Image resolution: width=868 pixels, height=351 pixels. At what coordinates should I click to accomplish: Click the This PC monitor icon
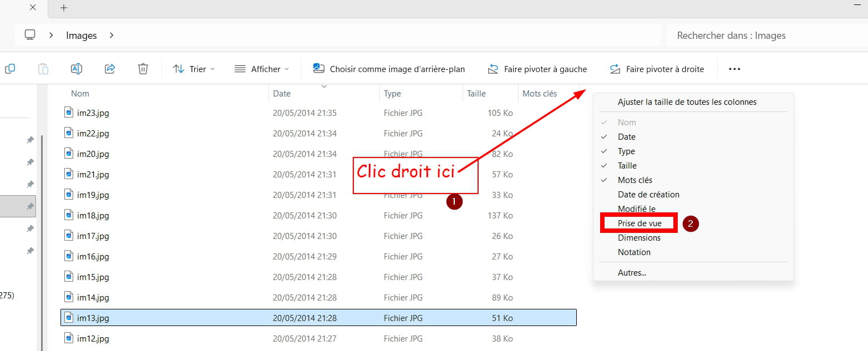pos(30,35)
